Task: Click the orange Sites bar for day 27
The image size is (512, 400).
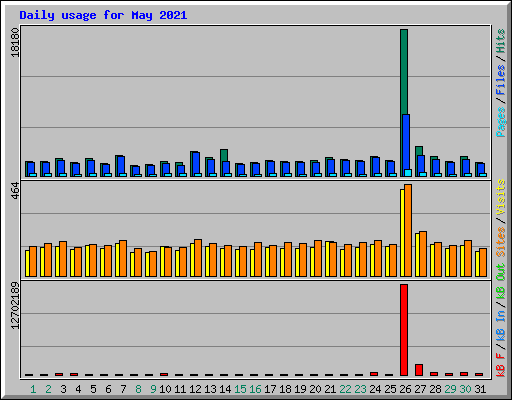Action: (423, 254)
